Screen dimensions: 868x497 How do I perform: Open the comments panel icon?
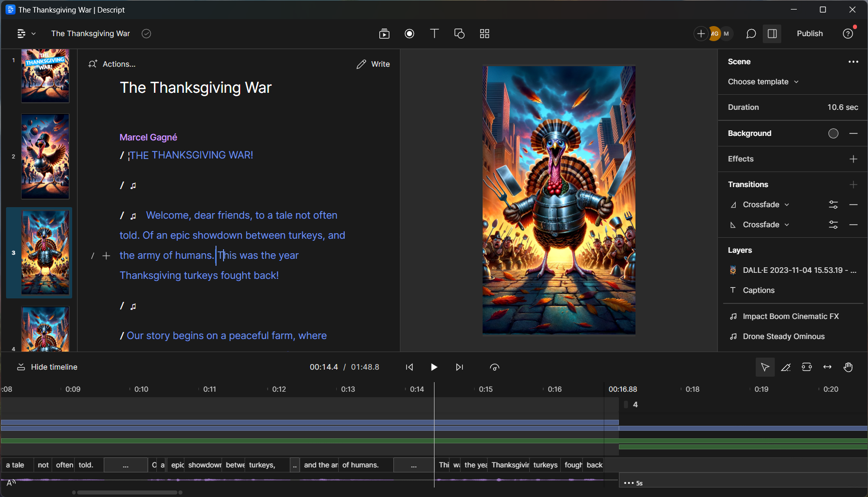(x=751, y=34)
